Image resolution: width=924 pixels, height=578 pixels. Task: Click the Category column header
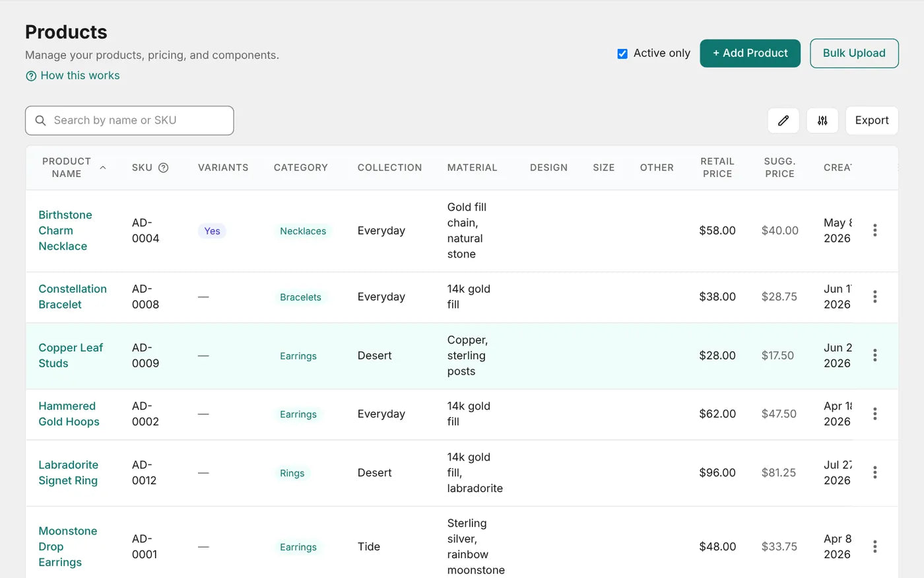[301, 168]
